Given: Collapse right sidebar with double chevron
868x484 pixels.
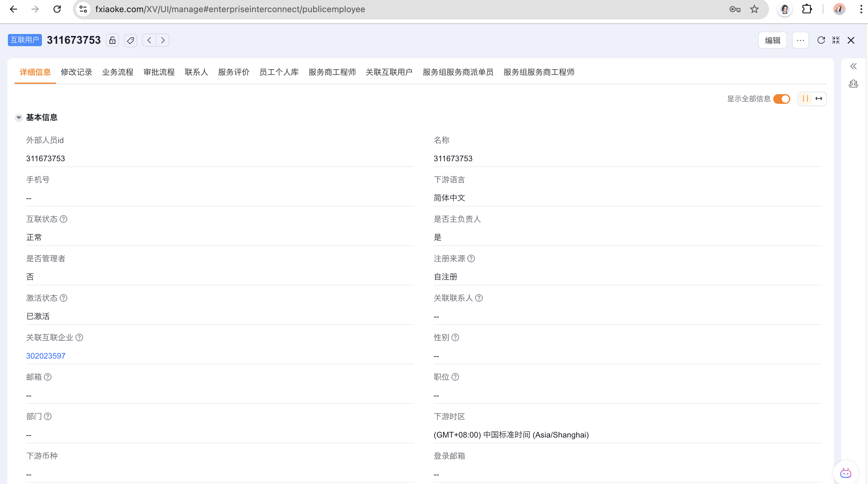Looking at the screenshot, I should [853, 66].
